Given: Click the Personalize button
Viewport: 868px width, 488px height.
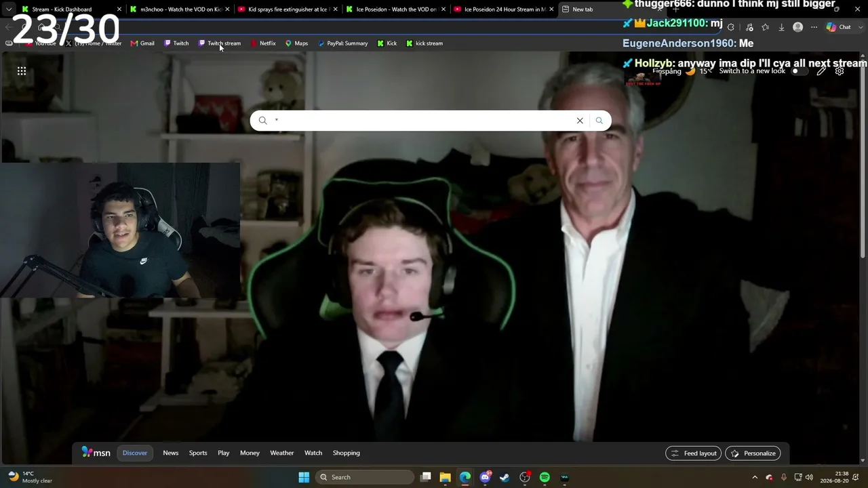Looking at the screenshot, I should tap(753, 453).
